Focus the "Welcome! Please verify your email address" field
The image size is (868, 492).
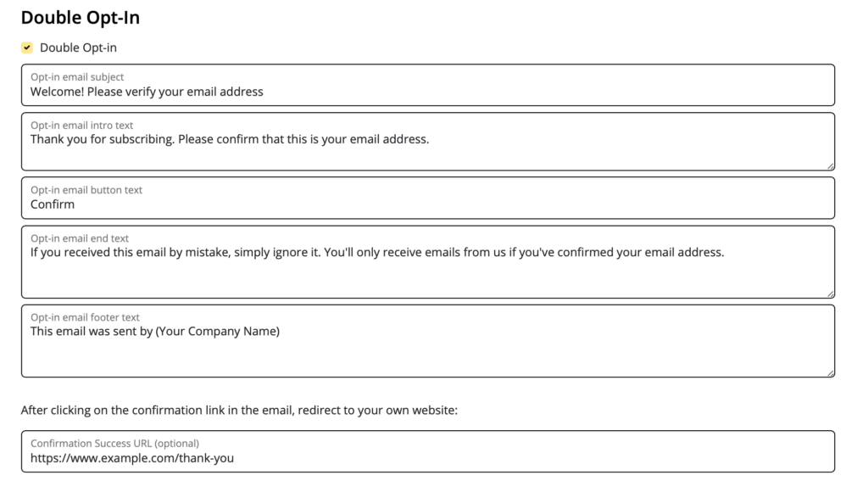[x=428, y=85]
